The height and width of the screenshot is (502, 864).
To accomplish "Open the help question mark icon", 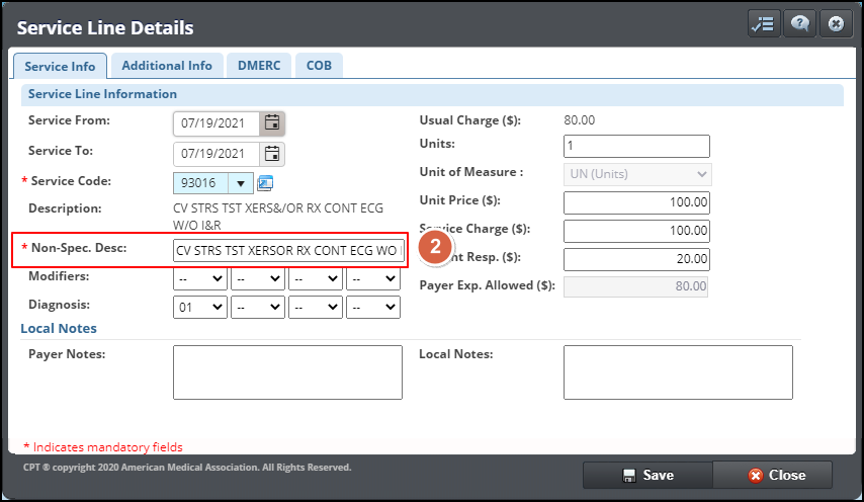I will (x=800, y=25).
